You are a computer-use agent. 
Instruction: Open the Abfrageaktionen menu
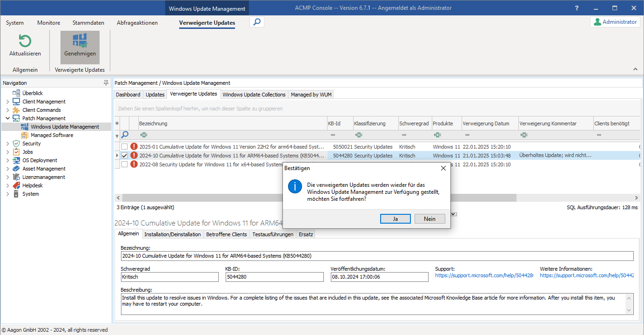click(x=137, y=22)
